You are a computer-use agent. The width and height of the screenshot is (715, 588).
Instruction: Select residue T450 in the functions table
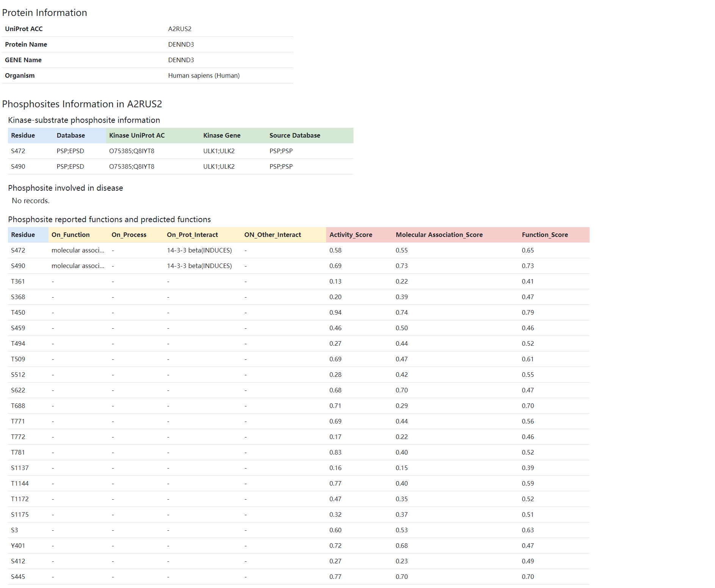point(18,312)
